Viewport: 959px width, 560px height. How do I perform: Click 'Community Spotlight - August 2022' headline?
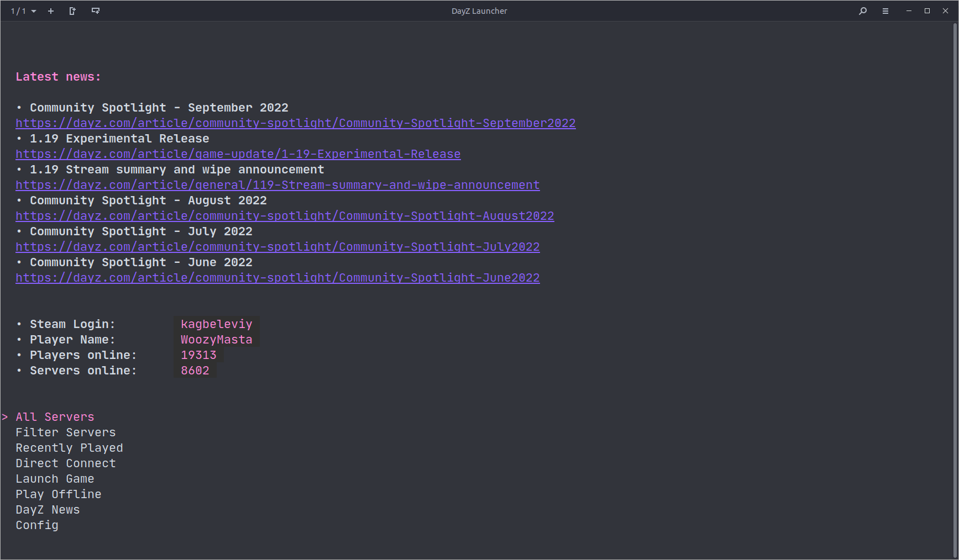(148, 200)
